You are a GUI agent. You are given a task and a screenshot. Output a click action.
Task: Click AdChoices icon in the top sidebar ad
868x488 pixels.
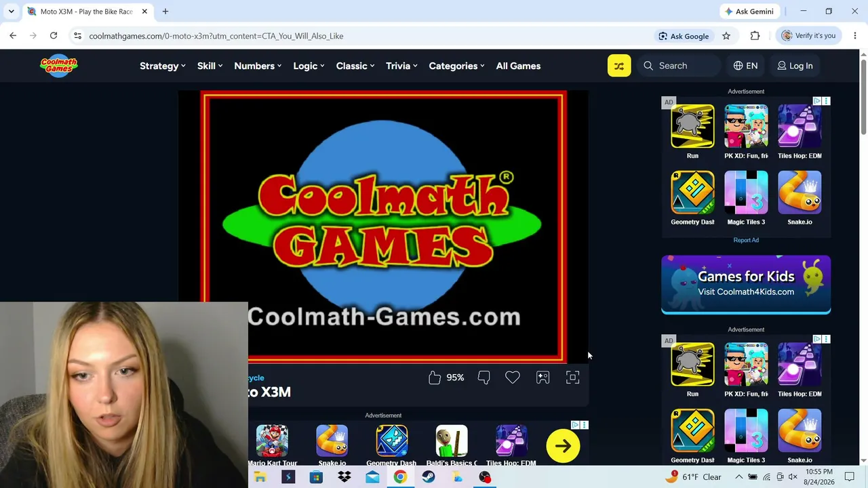pyautogui.click(x=817, y=101)
